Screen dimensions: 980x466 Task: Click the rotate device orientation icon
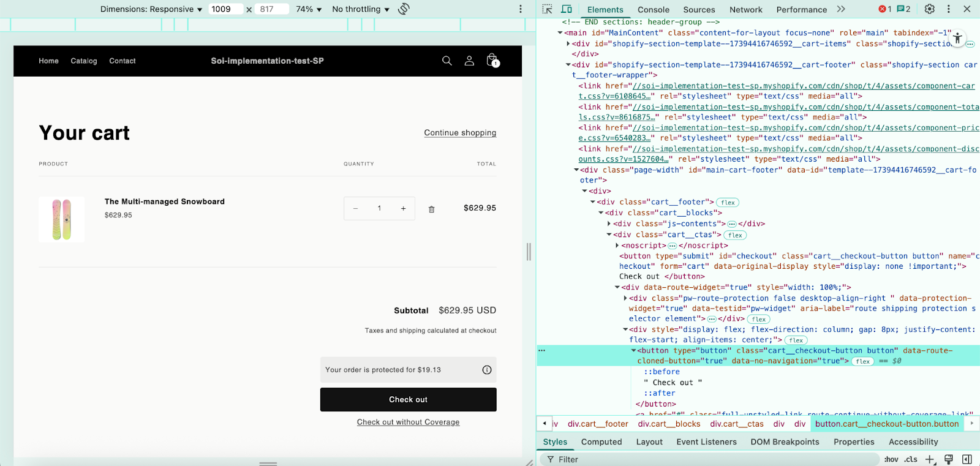click(x=404, y=9)
